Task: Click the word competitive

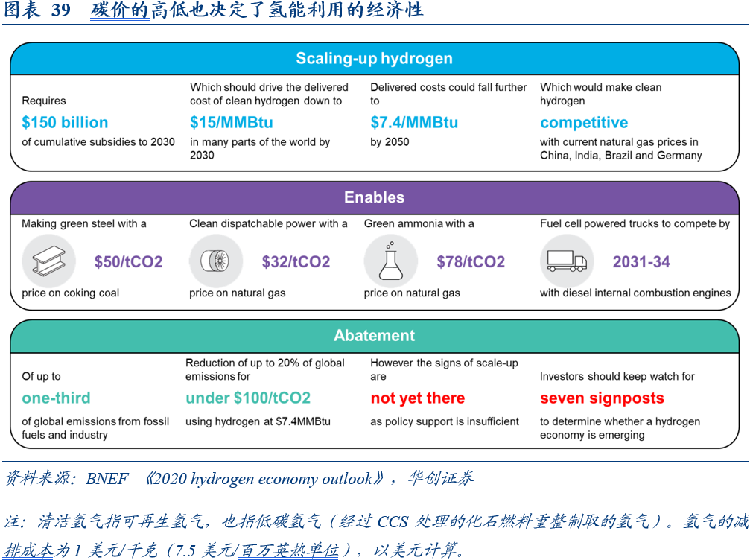Action: tap(584, 123)
